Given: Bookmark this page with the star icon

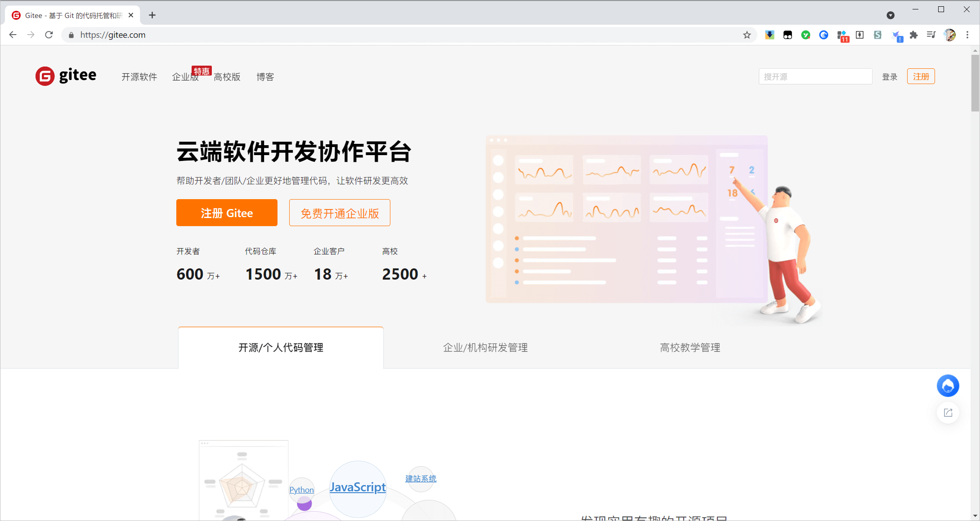Looking at the screenshot, I should tap(747, 35).
